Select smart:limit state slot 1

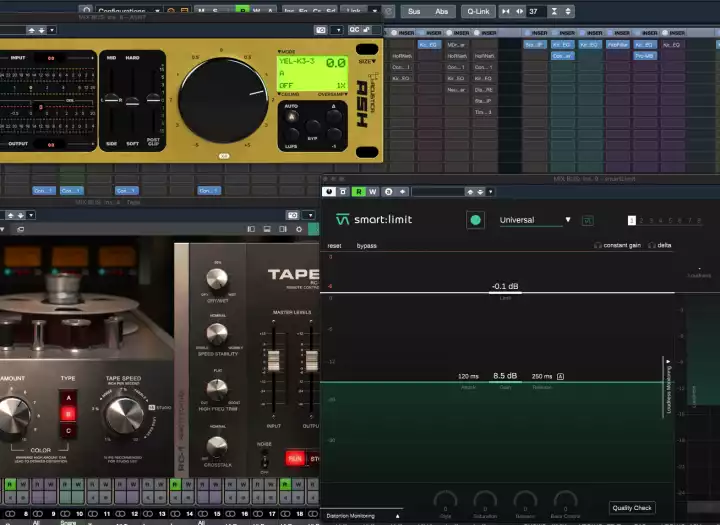(x=631, y=220)
